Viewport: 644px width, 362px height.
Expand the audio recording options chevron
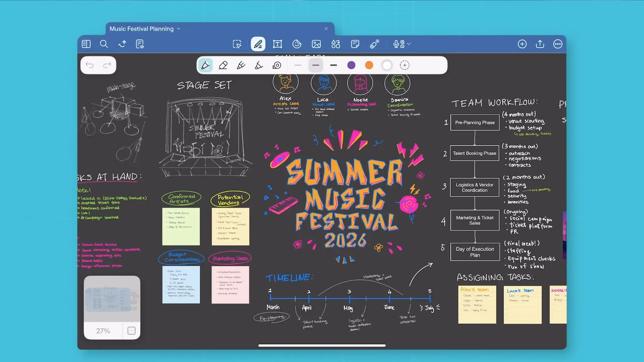pyautogui.click(x=409, y=44)
